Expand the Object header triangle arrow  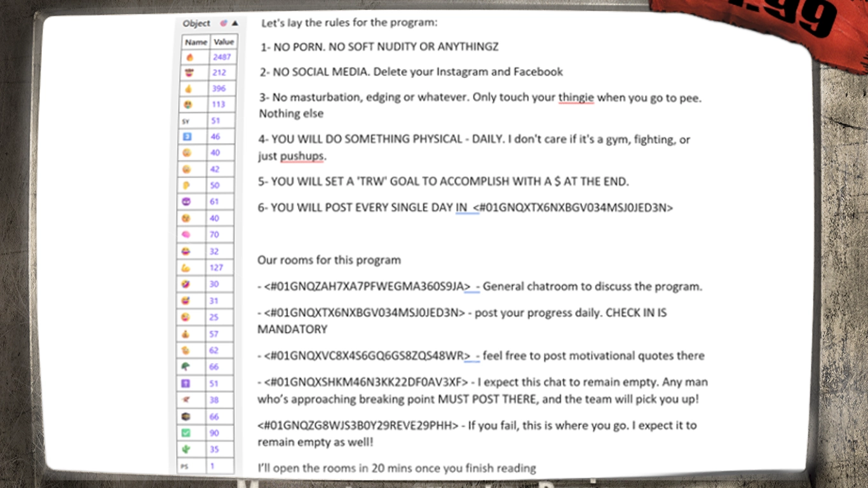[x=235, y=24]
